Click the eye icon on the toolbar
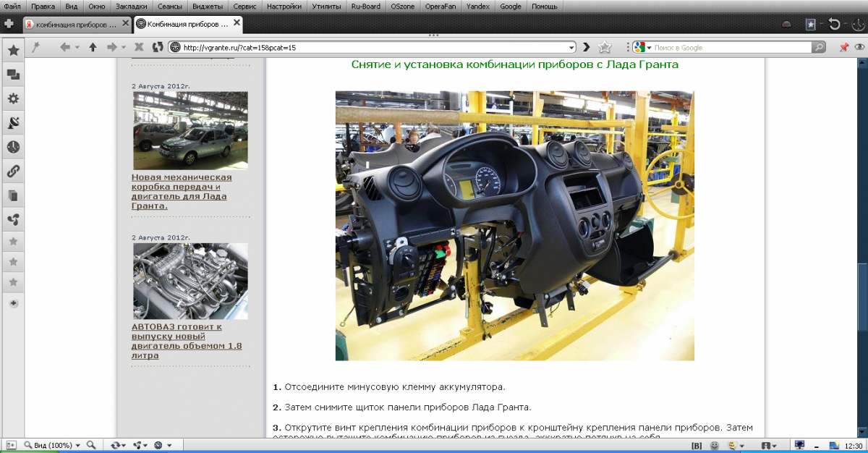This screenshot has height=453, width=868. (x=860, y=48)
